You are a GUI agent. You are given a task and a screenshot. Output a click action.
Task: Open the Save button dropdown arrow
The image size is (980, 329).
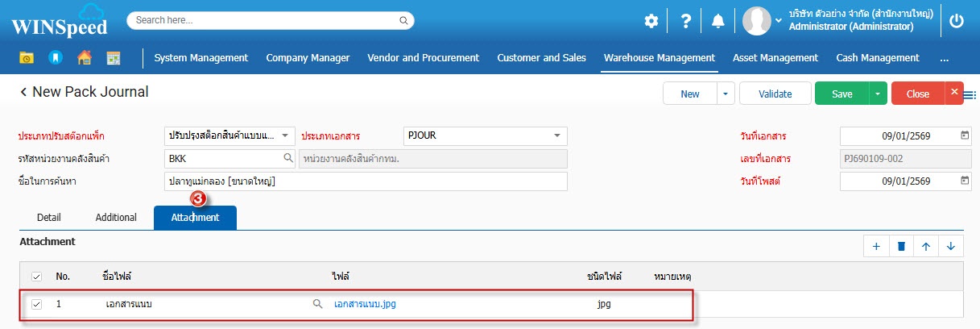click(877, 94)
